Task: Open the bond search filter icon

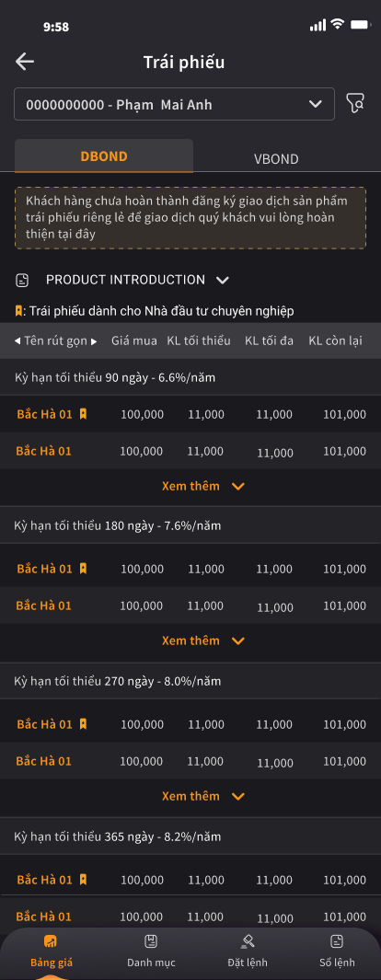Action: tap(354, 104)
